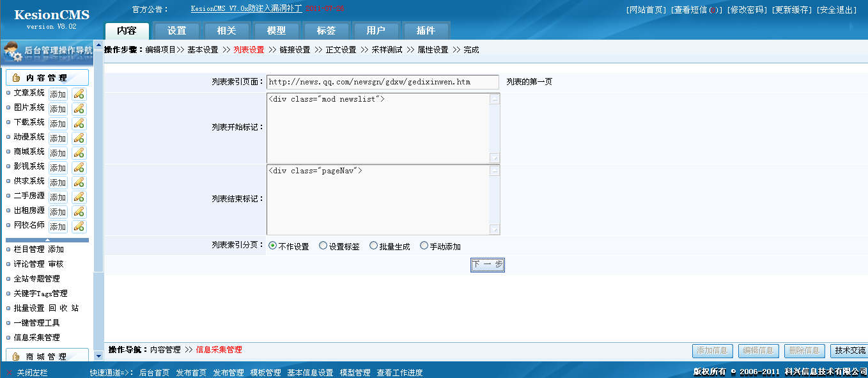Click the small up-triangle collapse bar in sidebar
The height and width of the screenshot is (378, 868).
coord(47,240)
